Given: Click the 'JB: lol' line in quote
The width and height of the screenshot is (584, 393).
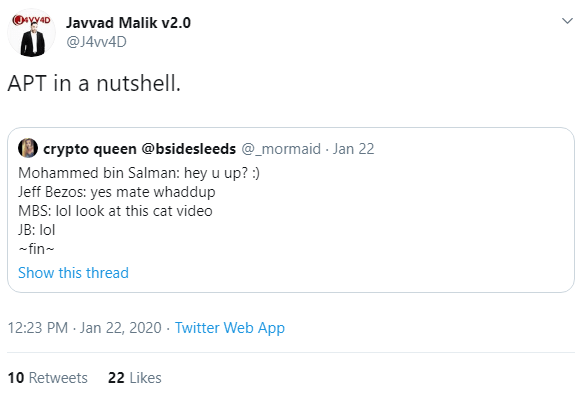Looking at the screenshot, I should tap(37, 230).
